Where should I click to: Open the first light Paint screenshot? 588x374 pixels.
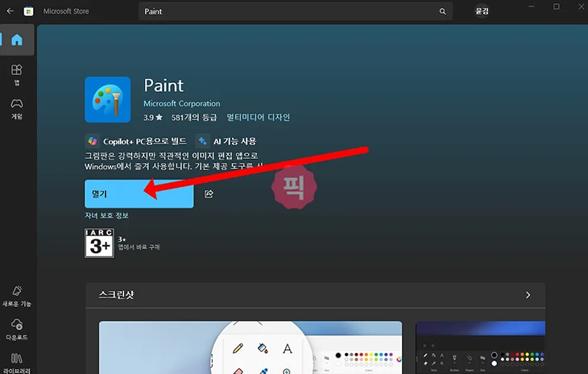pyautogui.click(x=251, y=347)
